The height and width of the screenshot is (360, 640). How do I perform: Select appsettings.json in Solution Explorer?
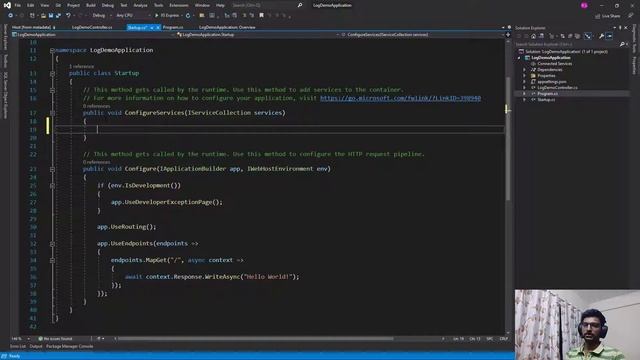[x=551, y=82]
